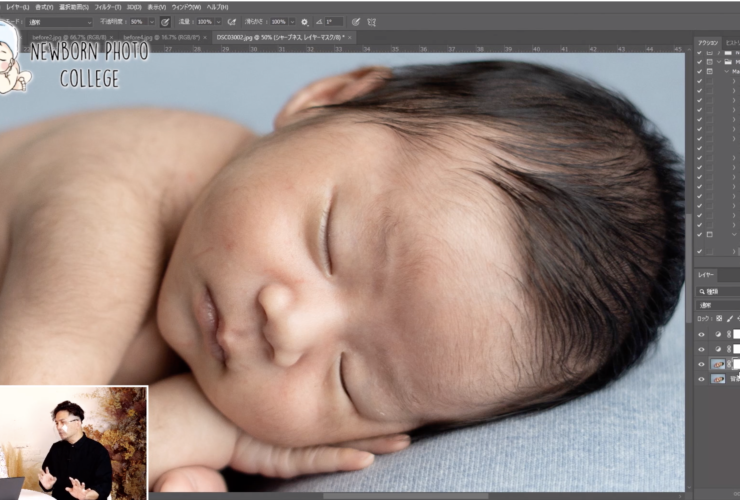The height and width of the screenshot is (500, 740).
Task: Select sharpness layer mask thumbnail
Action: [737, 364]
